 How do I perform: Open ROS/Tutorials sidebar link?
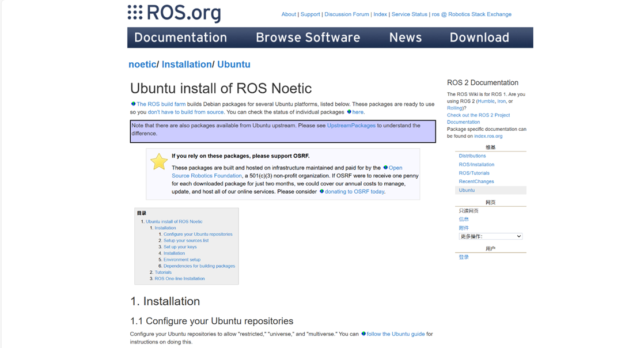tap(474, 173)
